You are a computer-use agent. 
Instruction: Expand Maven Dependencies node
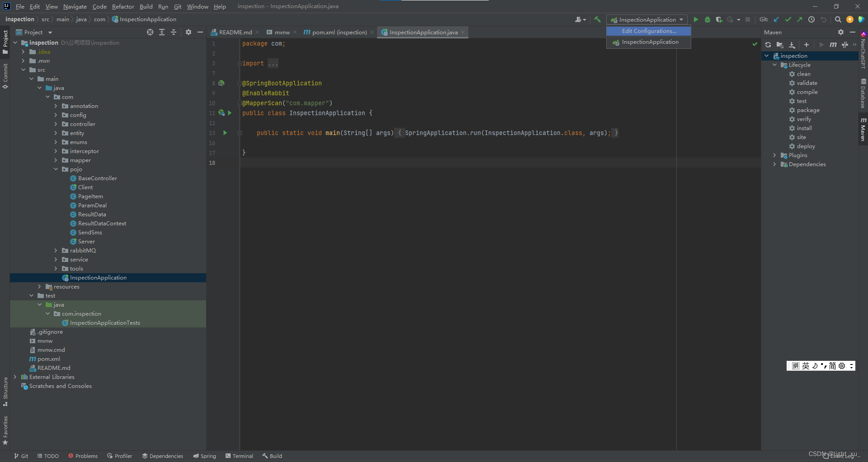pyautogui.click(x=774, y=164)
